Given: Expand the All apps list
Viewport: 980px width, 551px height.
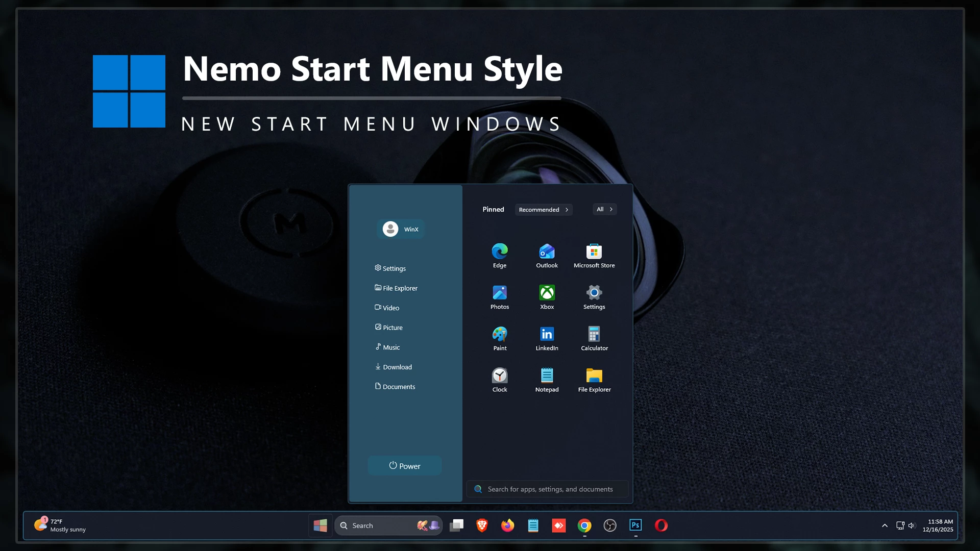Looking at the screenshot, I should coord(605,209).
